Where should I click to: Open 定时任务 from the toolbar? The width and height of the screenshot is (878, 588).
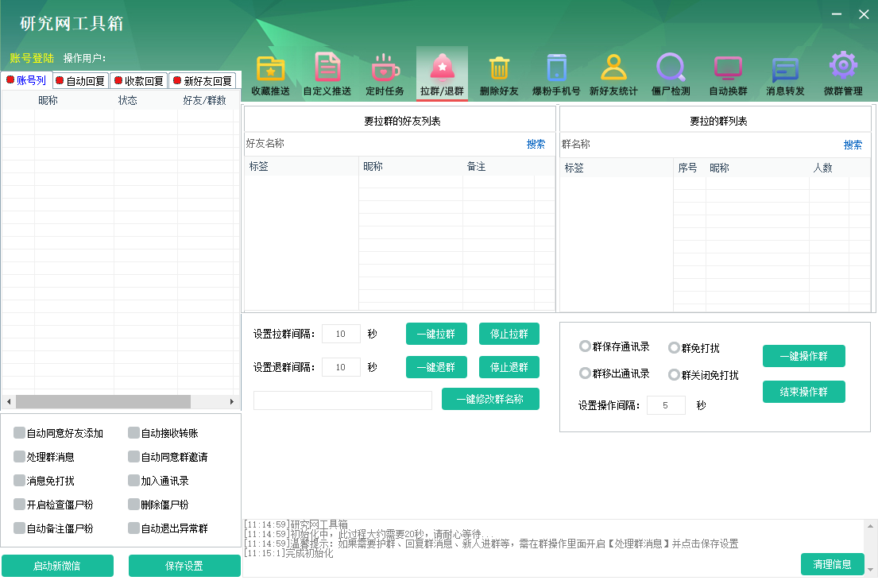385,72
